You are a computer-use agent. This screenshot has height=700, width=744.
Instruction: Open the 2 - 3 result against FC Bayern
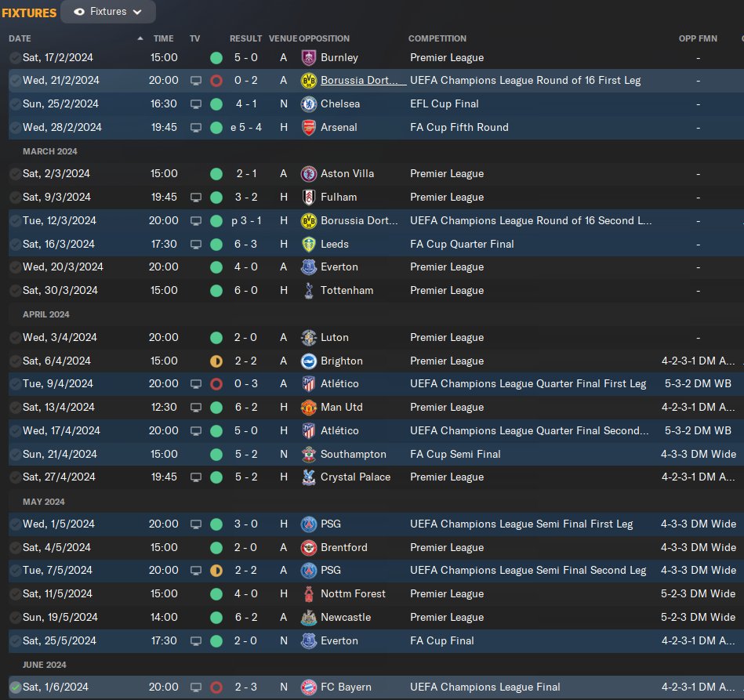[246, 687]
